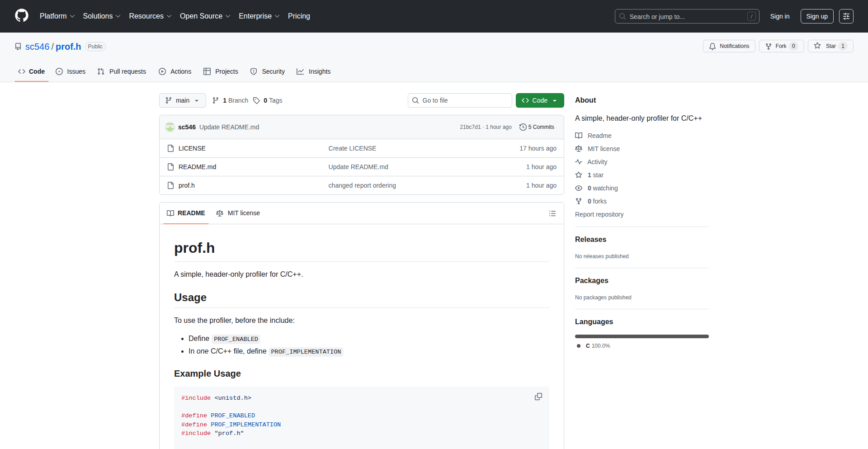Click the Sign up button
Image resolution: width=868 pixels, height=449 pixels.
click(816, 16)
